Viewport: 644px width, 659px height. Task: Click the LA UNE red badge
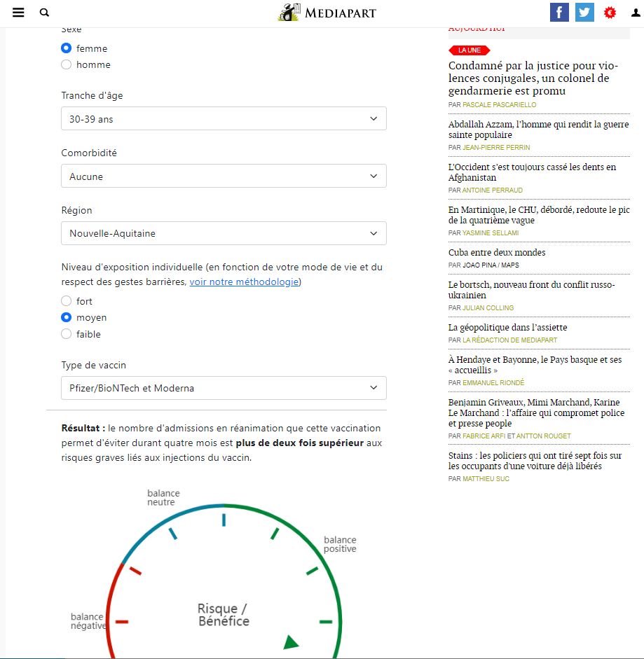click(470, 50)
